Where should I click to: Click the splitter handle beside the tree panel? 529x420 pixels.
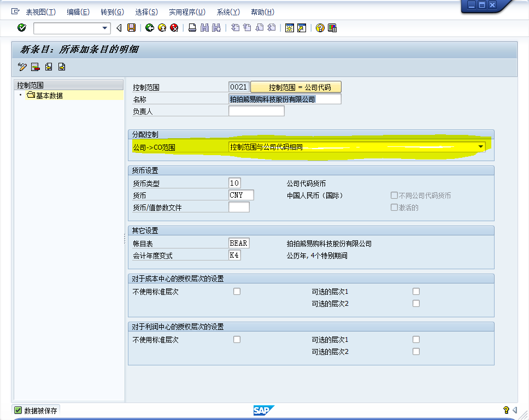(x=125, y=239)
